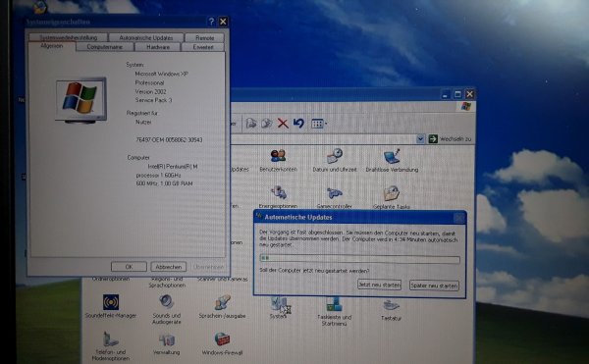Switch to the Hardware tab
The width and height of the screenshot is (589, 364).
pyautogui.click(x=158, y=47)
